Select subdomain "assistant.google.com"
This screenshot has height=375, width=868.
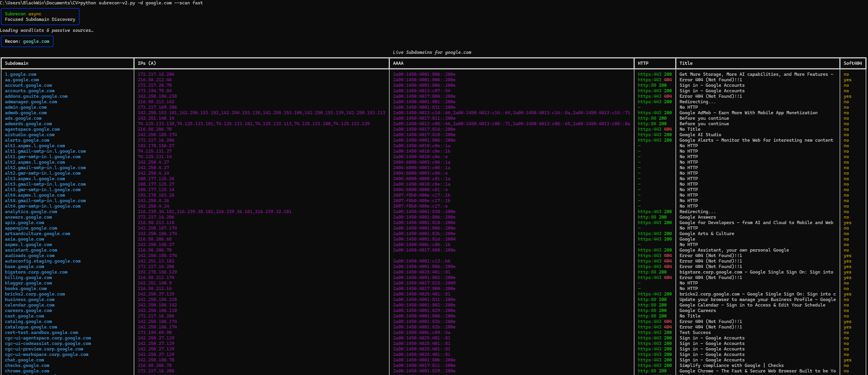click(31, 250)
